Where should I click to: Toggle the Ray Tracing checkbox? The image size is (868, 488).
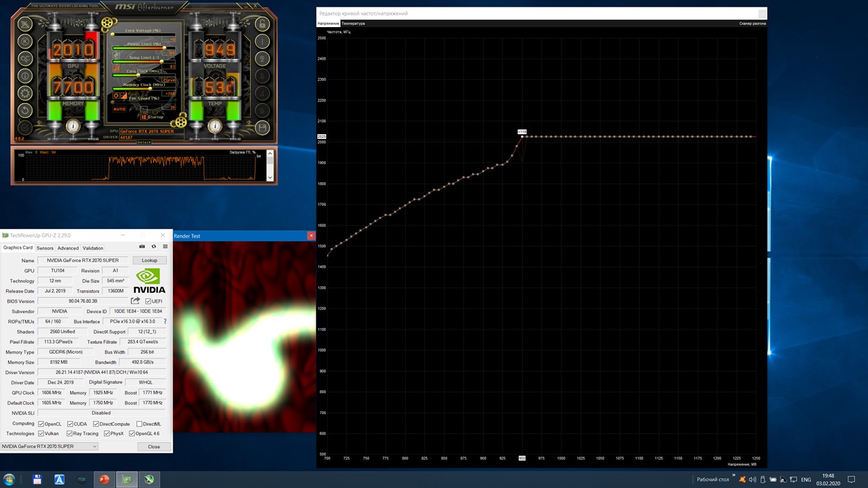pyautogui.click(x=71, y=434)
